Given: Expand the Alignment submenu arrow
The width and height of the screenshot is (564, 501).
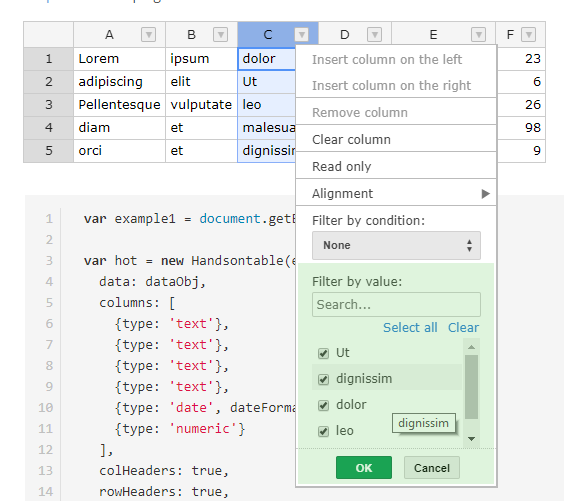Looking at the screenshot, I should point(486,193).
